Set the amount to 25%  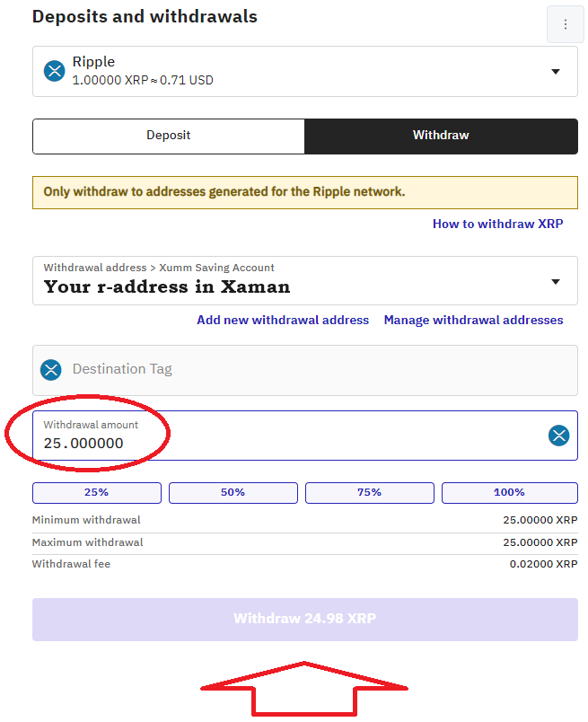[x=97, y=492]
